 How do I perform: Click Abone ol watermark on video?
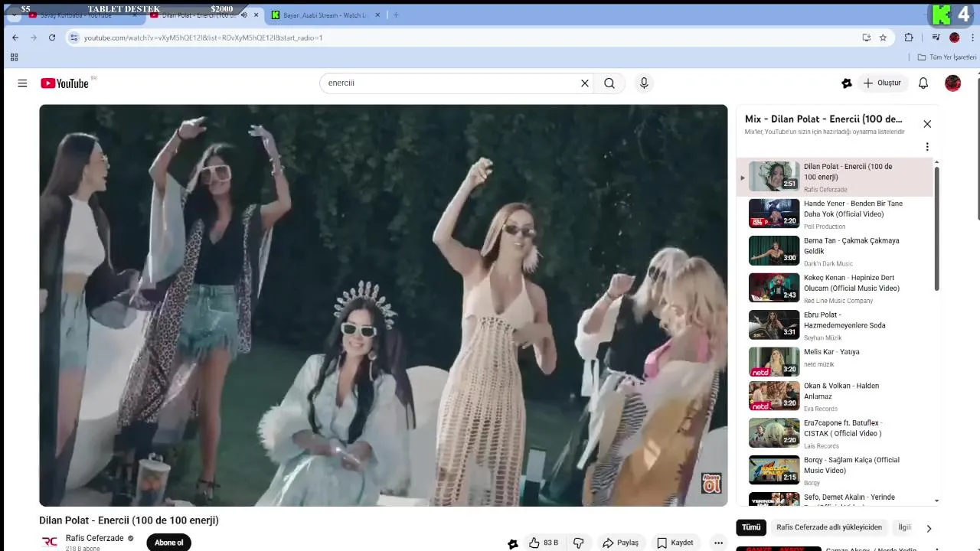[x=711, y=483]
